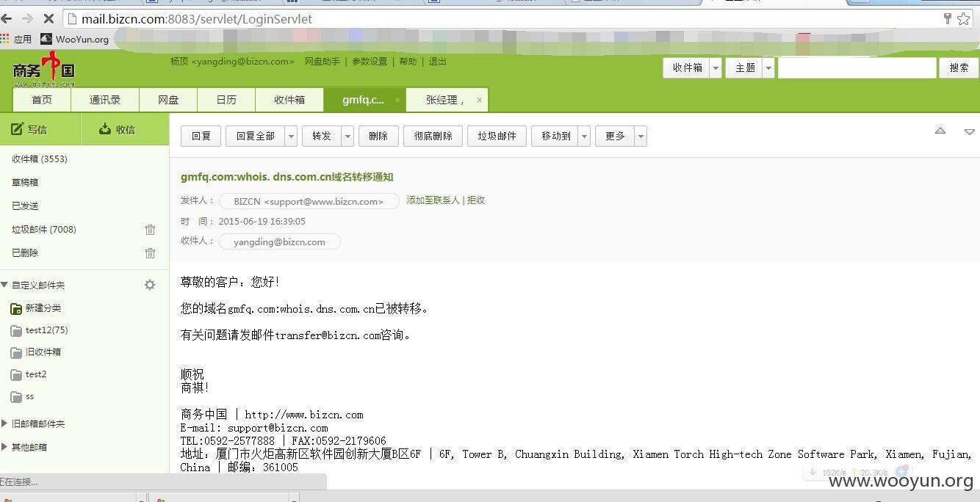
Task: Switch to the 网盘 tab
Action: 168,100
